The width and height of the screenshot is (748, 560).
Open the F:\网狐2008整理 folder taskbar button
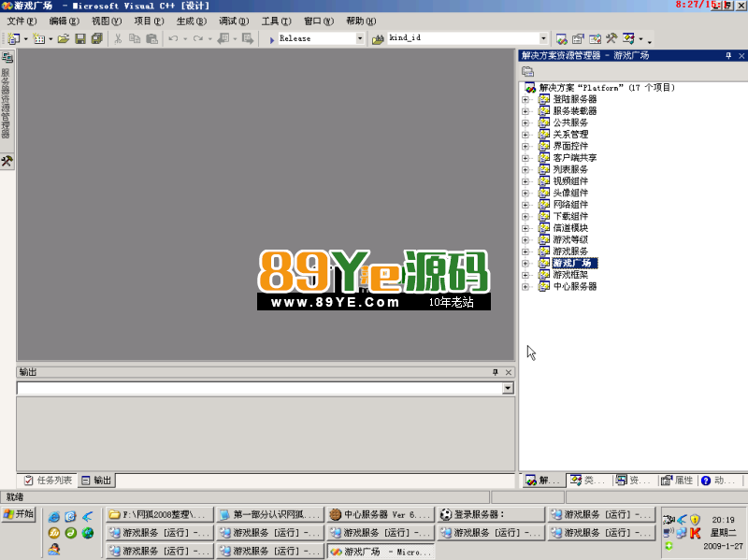point(159,515)
